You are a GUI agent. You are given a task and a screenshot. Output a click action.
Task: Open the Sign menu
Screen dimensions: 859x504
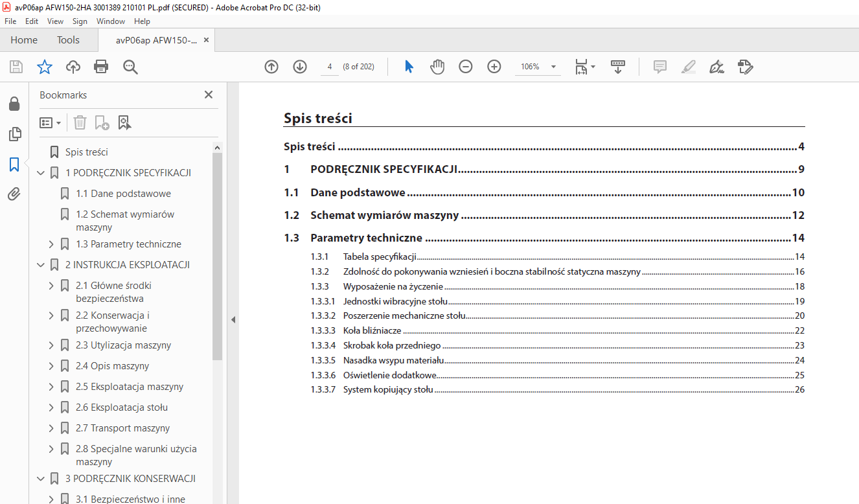tap(80, 21)
